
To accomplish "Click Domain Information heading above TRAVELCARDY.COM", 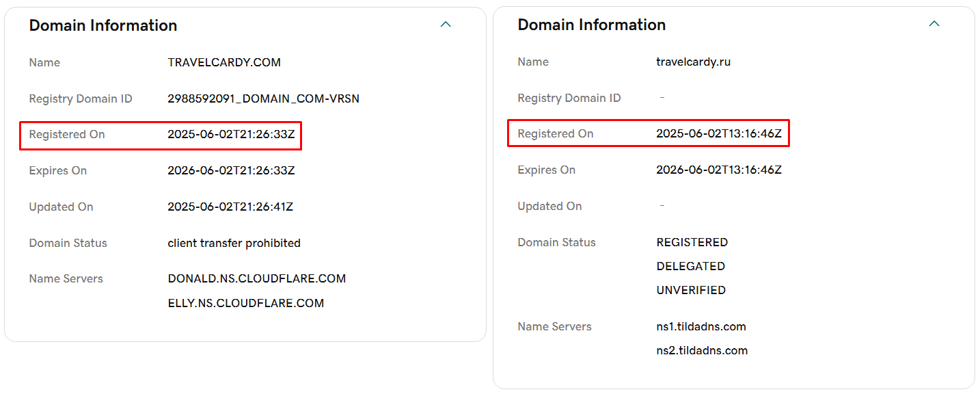I will pos(103,25).
